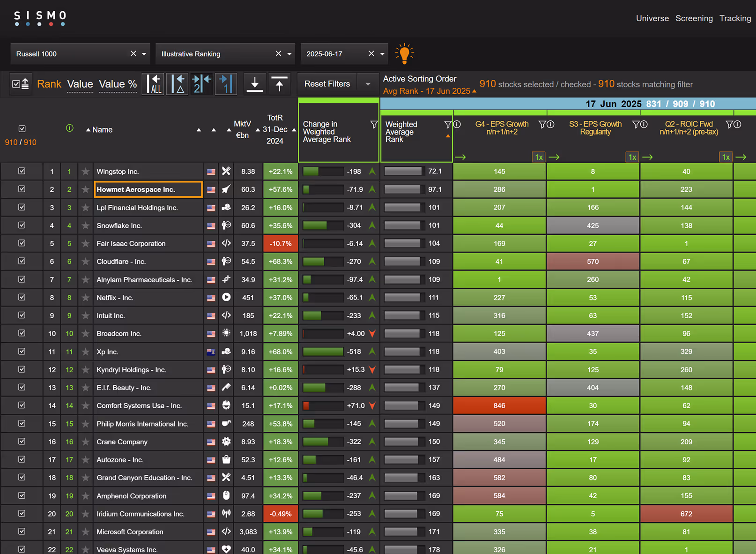Open the Tracking menu

735,18
